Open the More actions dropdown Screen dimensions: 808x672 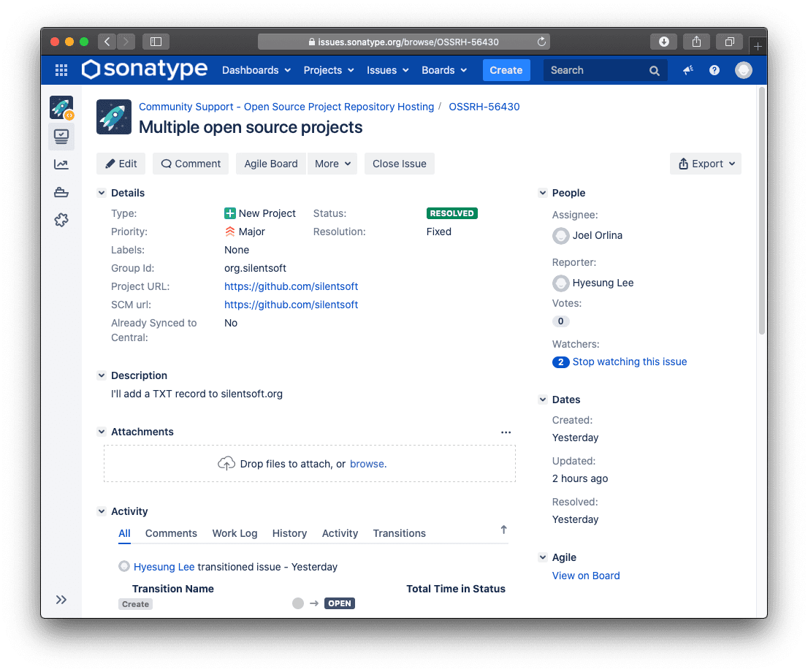pyautogui.click(x=332, y=164)
